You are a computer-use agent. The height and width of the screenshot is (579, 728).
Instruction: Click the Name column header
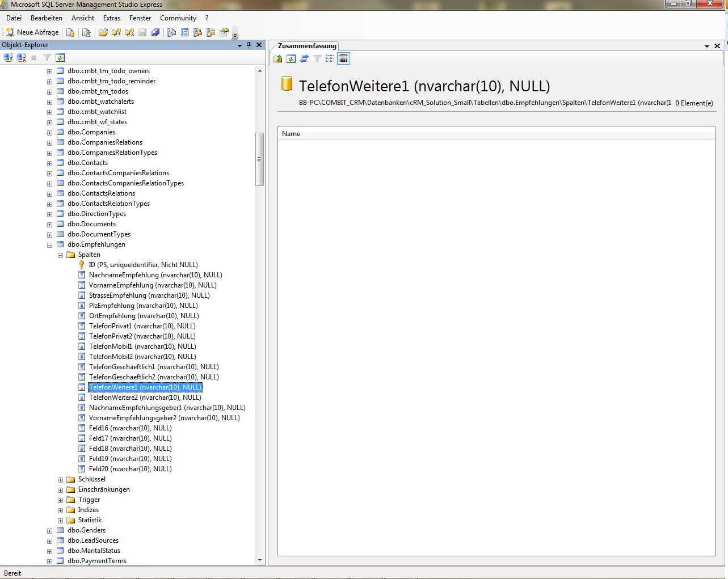coord(496,134)
